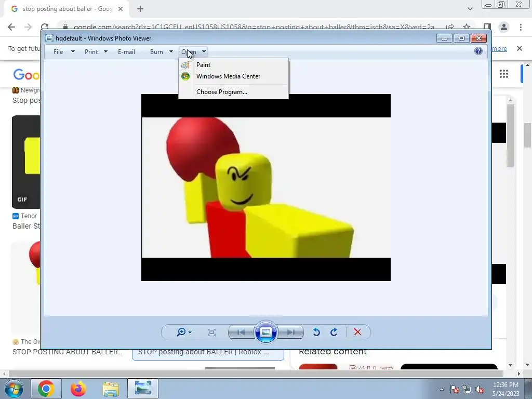Viewport: 532px width, 399px height.
Task: Click the displayed baller image
Action: click(265, 187)
